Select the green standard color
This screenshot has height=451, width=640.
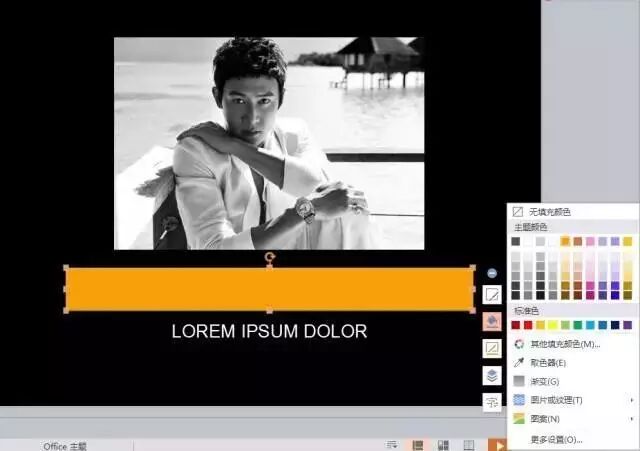pos(578,325)
